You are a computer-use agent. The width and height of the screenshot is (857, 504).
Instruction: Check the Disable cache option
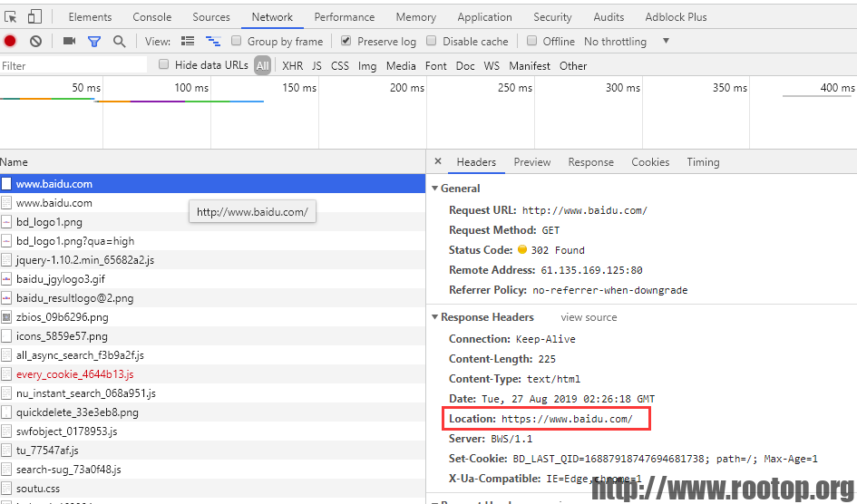(432, 41)
